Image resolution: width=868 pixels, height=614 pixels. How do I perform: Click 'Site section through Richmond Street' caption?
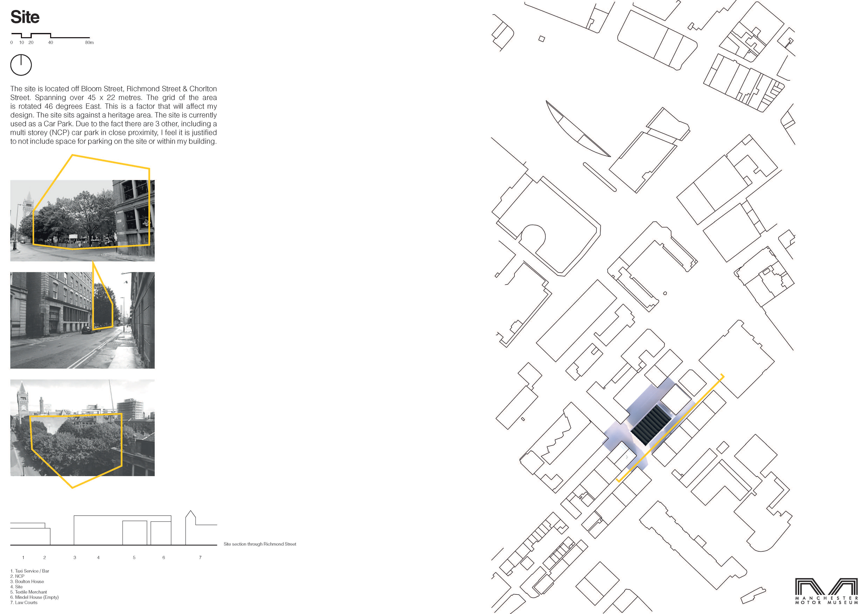pyautogui.click(x=260, y=544)
